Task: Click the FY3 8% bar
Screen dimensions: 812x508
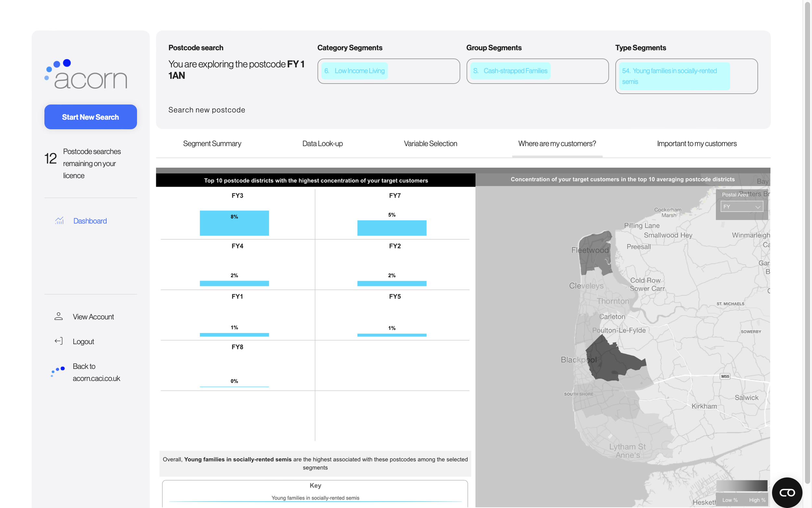Action: (234, 223)
